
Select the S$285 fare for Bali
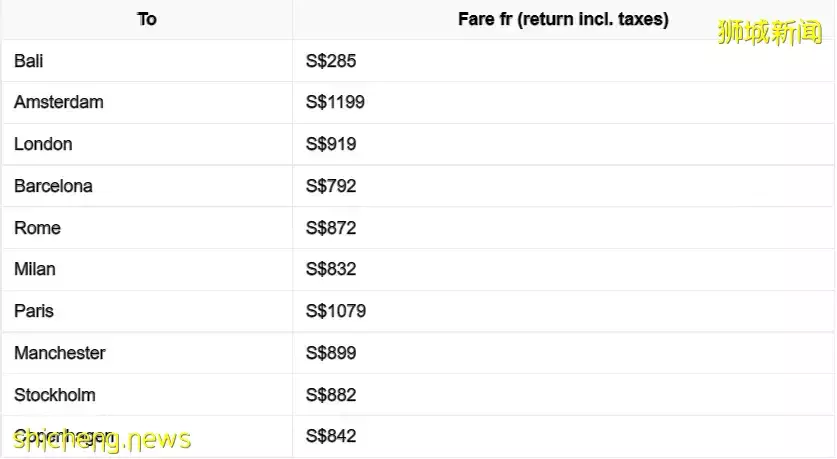(x=331, y=61)
